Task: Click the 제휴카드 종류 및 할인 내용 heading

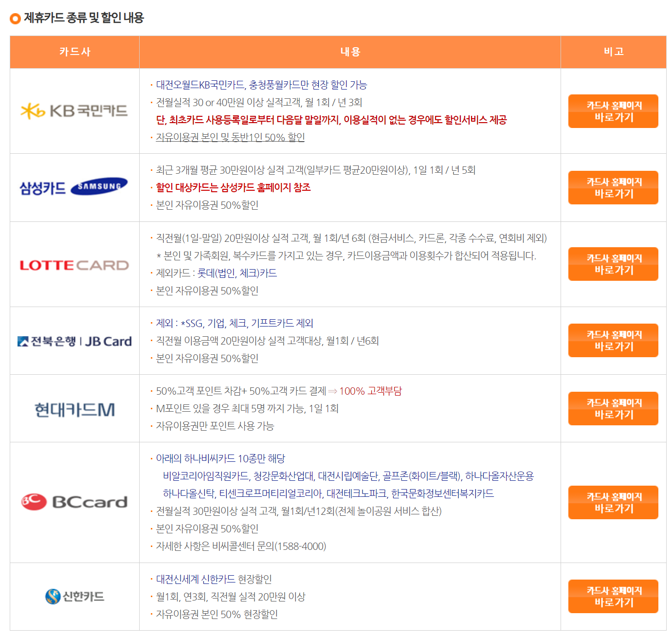Action: click(x=84, y=18)
